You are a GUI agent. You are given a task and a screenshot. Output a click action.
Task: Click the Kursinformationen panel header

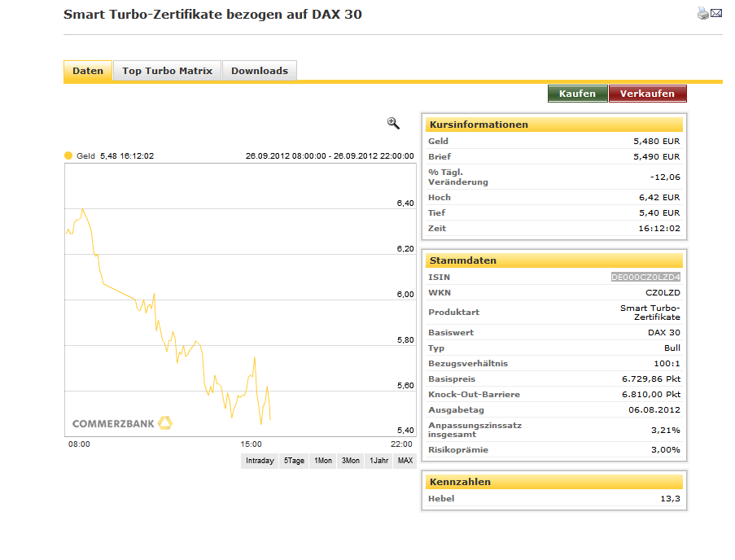(x=553, y=124)
